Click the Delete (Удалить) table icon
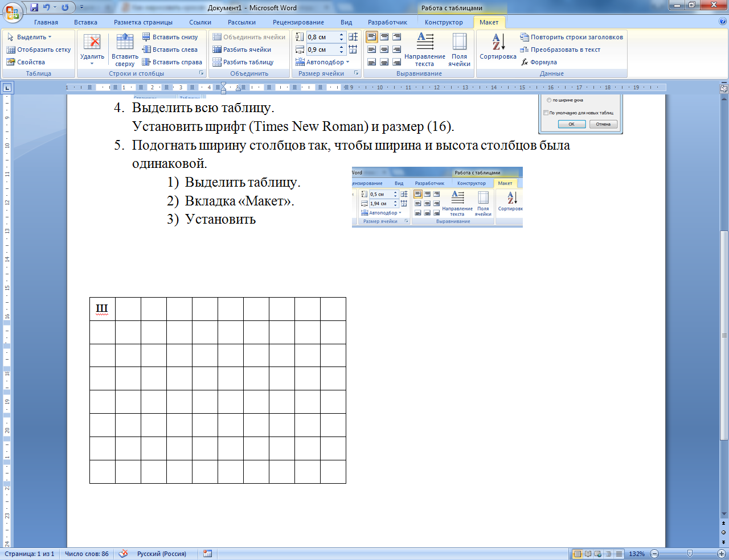729x560 pixels. pos(92,42)
